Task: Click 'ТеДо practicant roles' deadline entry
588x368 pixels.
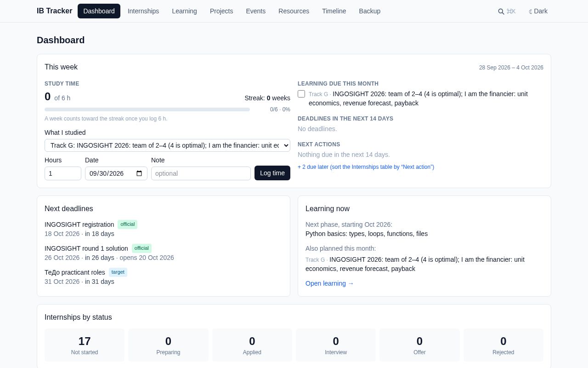Action: 75,272
